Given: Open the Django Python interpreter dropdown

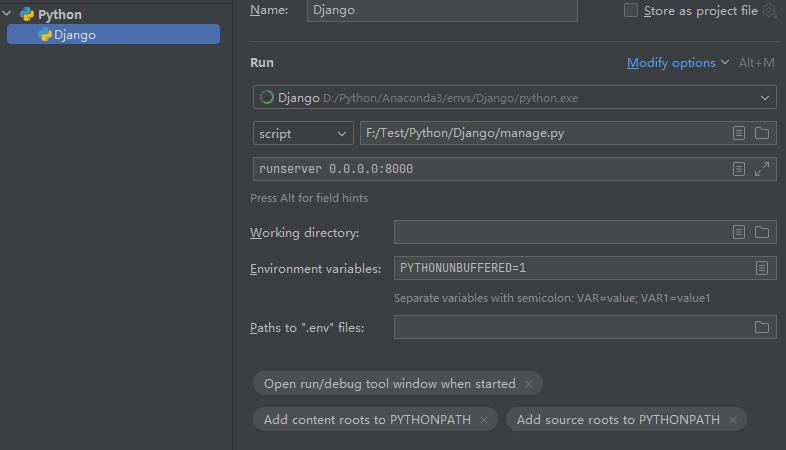Looking at the screenshot, I should 514,97.
